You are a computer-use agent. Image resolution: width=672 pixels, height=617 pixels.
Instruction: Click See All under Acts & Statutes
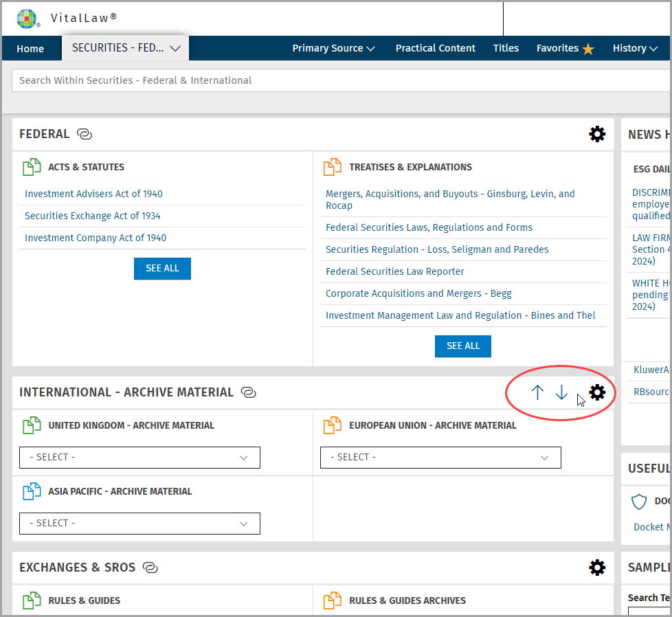coord(162,269)
